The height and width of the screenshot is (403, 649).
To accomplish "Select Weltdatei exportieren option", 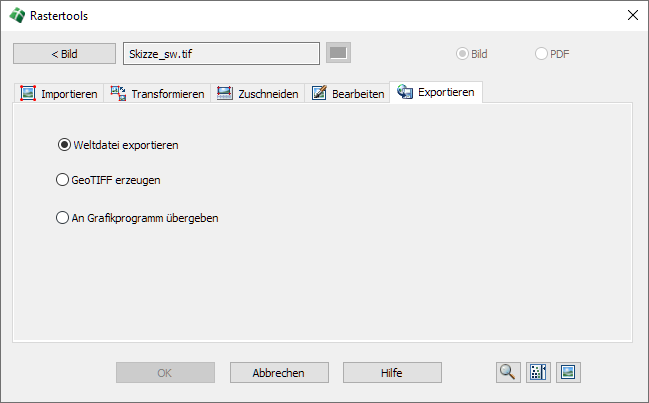I will pos(65,144).
